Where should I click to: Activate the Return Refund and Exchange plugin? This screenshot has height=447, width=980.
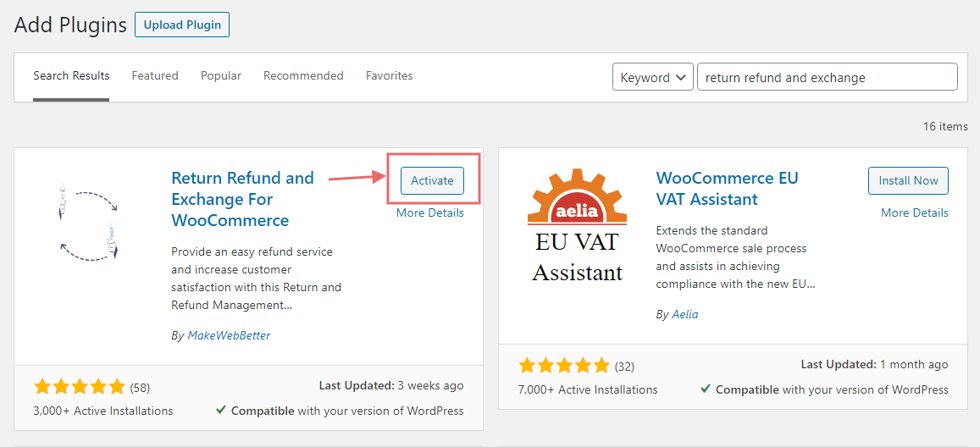click(432, 180)
